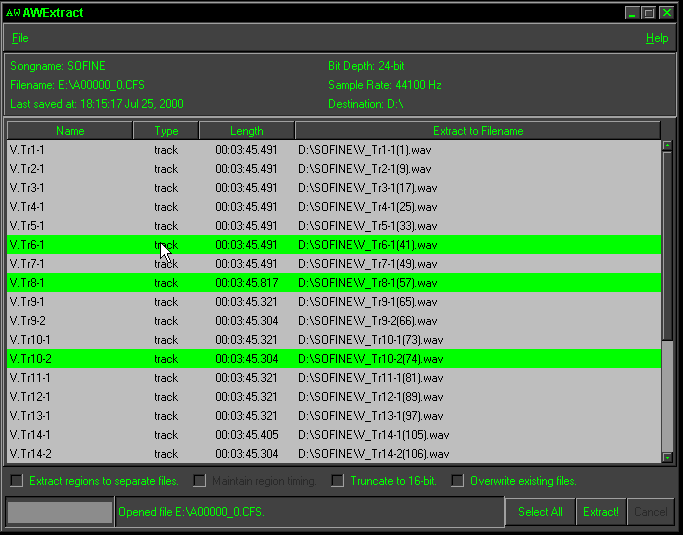Click the Bit Depth: 24-bit label
This screenshot has height=535, width=683.
(366, 66)
